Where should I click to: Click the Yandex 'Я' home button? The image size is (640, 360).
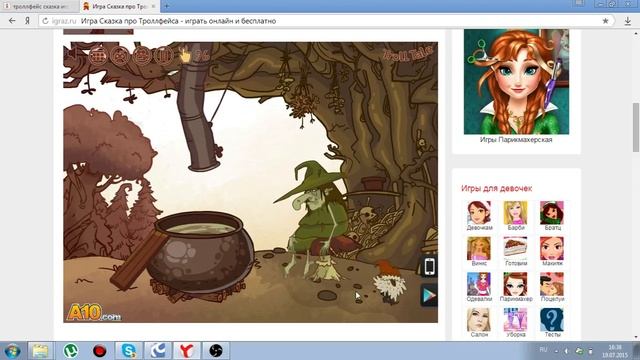point(27,21)
